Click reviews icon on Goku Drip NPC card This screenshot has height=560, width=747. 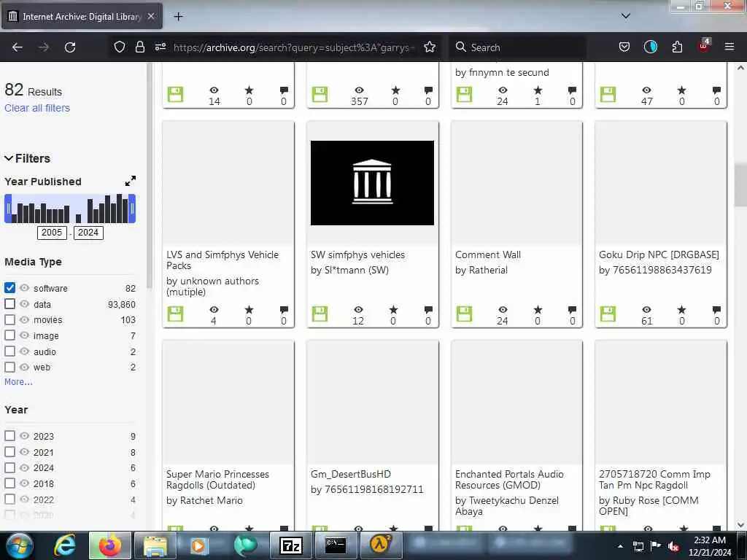coord(716,310)
